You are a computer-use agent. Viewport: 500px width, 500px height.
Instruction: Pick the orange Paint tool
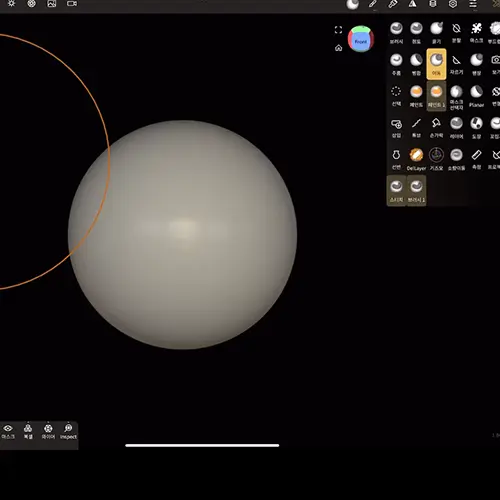pyautogui.click(x=416, y=96)
